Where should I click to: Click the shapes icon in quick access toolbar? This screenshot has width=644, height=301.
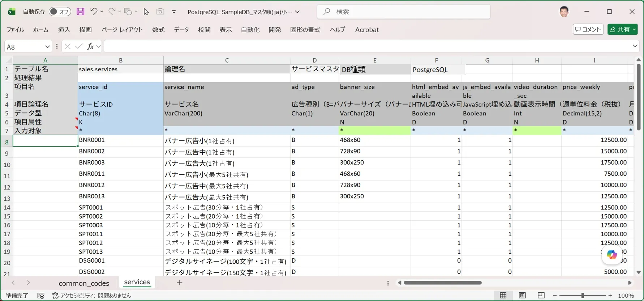pos(128,12)
